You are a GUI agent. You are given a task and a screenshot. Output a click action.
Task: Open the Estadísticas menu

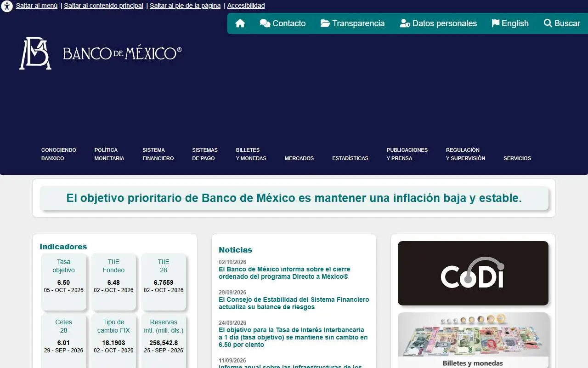(x=350, y=158)
